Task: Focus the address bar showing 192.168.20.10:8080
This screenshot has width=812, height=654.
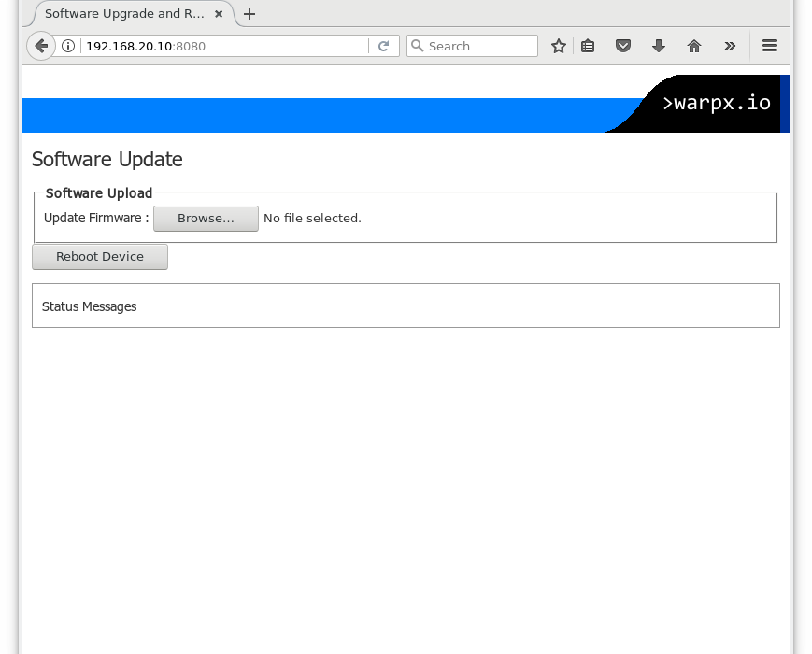Action: coord(224,46)
